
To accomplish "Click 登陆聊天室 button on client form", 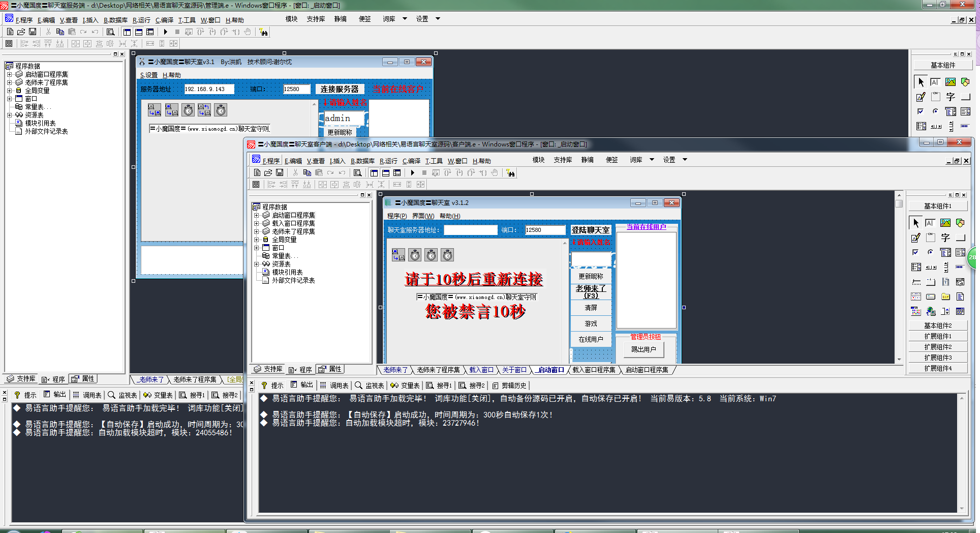I will coord(590,230).
